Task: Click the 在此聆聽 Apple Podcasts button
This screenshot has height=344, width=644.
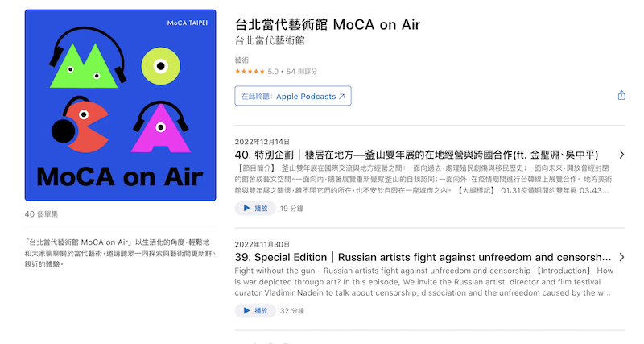Action: point(293,96)
